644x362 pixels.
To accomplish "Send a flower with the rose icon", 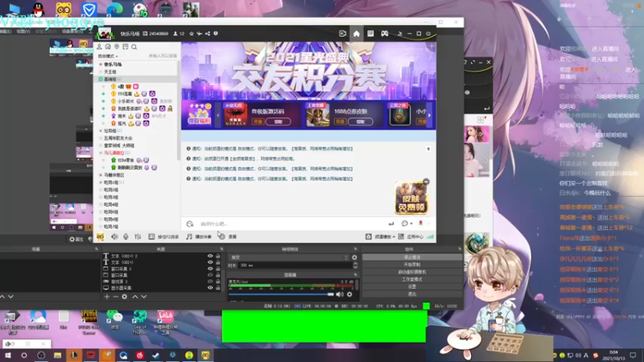I will pyautogui.click(x=420, y=224).
